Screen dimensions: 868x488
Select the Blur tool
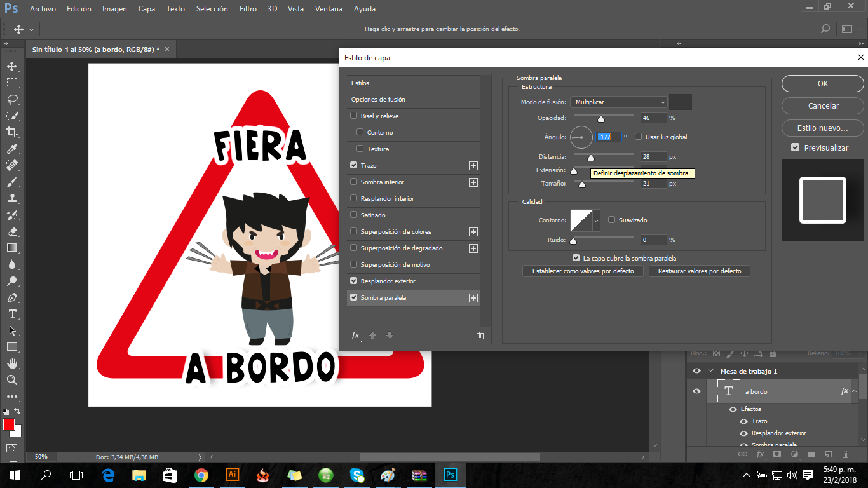coord(11,264)
